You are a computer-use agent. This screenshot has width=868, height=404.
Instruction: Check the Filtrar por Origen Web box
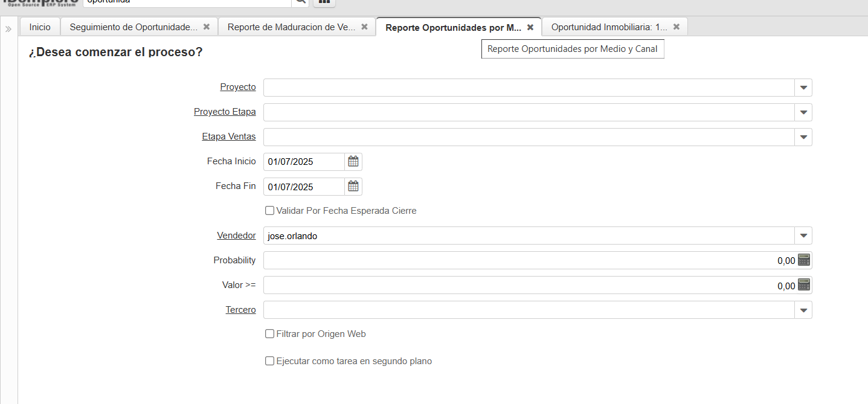click(270, 334)
